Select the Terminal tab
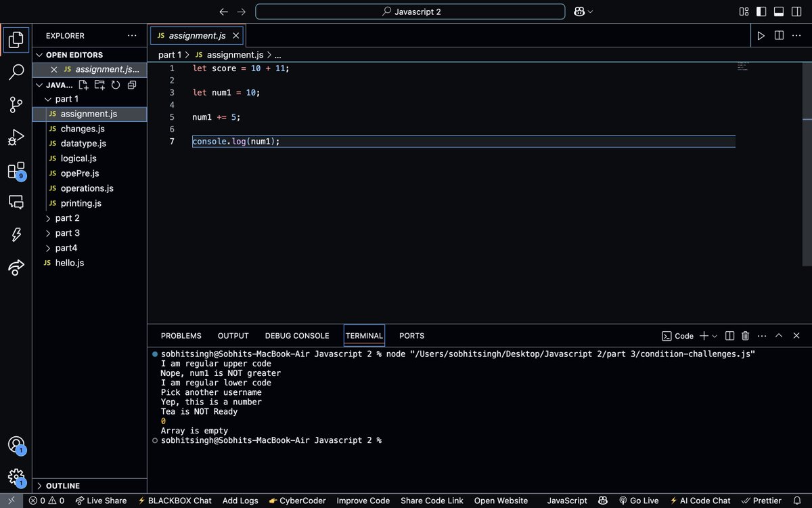The height and width of the screenshot is (508, 812). point(364,336)
